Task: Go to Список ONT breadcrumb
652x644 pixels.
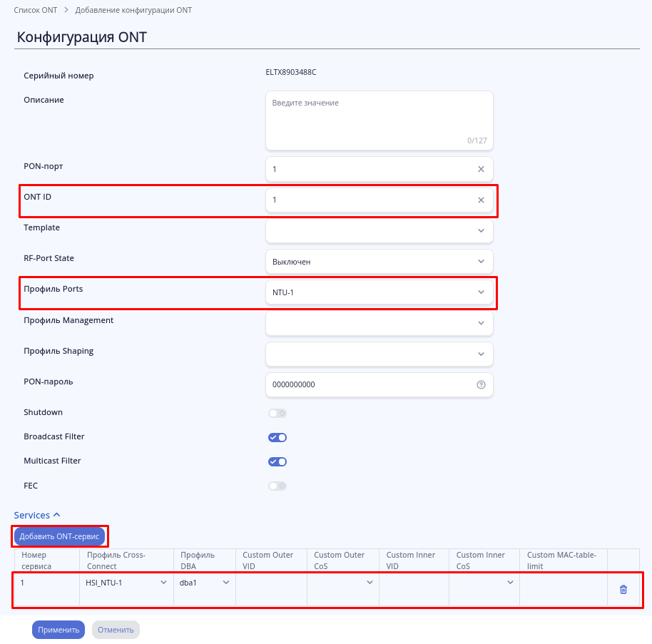Action: click(x=36, y=11)
